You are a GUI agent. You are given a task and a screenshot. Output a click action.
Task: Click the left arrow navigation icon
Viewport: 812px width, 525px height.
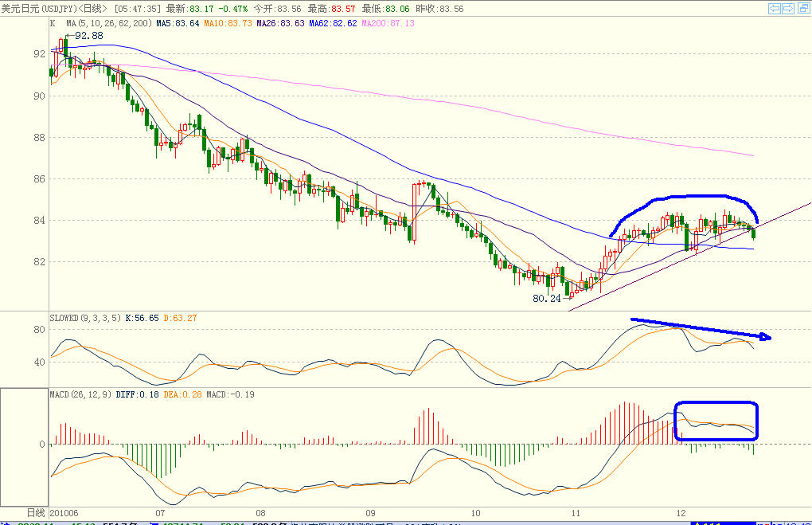(775, 8)
